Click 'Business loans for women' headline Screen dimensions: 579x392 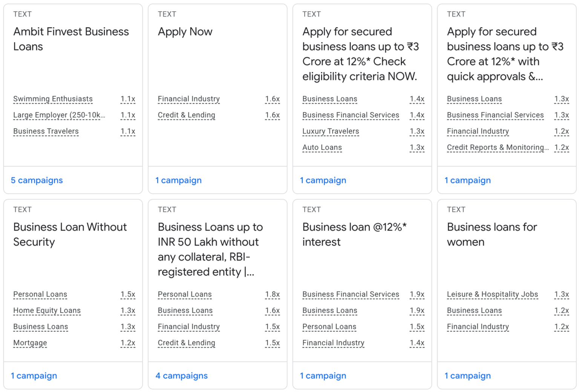(x=492, y=234)
